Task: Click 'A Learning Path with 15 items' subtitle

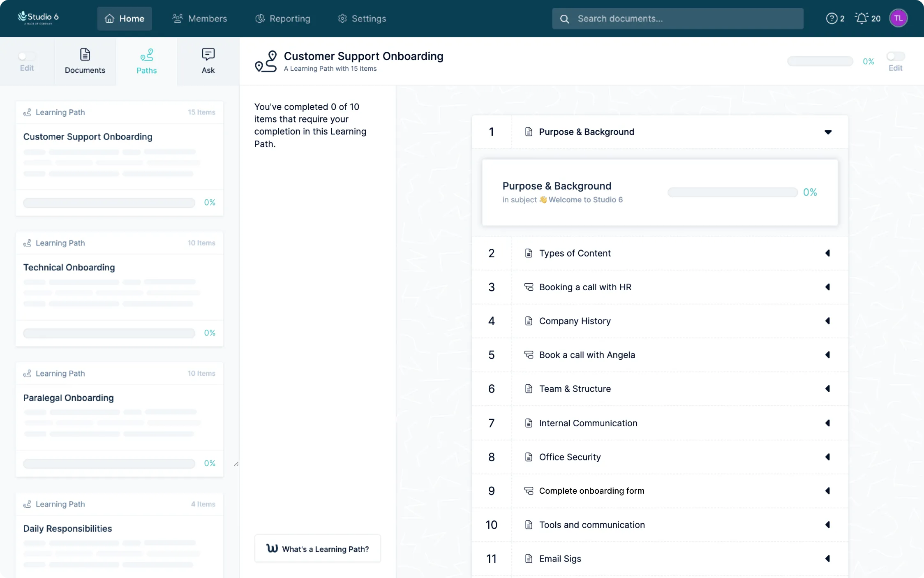Action: click(330, 69)
